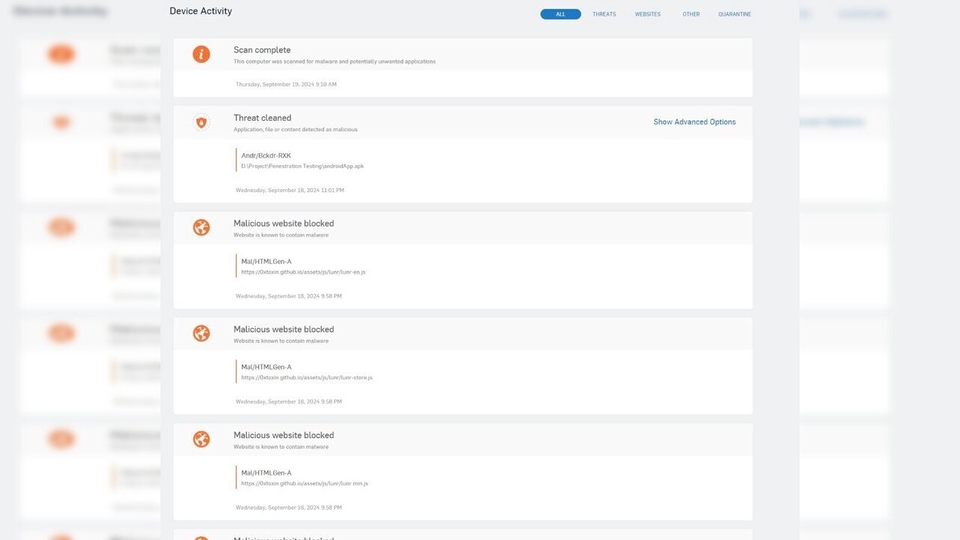Click the Device Activity heading
This screenshot has width=960, height=540.
[201, 11]
